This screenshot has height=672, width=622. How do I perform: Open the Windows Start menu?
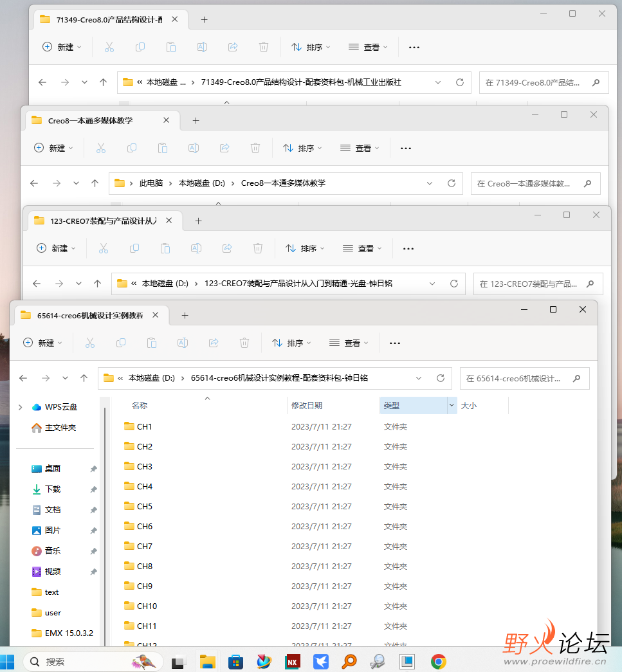[7, 662]
